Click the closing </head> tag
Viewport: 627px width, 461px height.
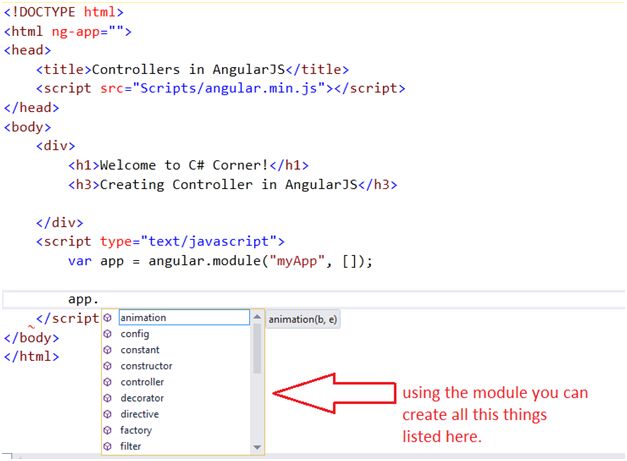click(32, 108)
